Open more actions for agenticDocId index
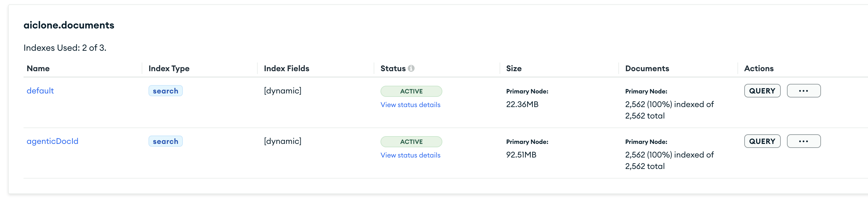The width and height of the screenshot is (868, 216). [803, 141]
